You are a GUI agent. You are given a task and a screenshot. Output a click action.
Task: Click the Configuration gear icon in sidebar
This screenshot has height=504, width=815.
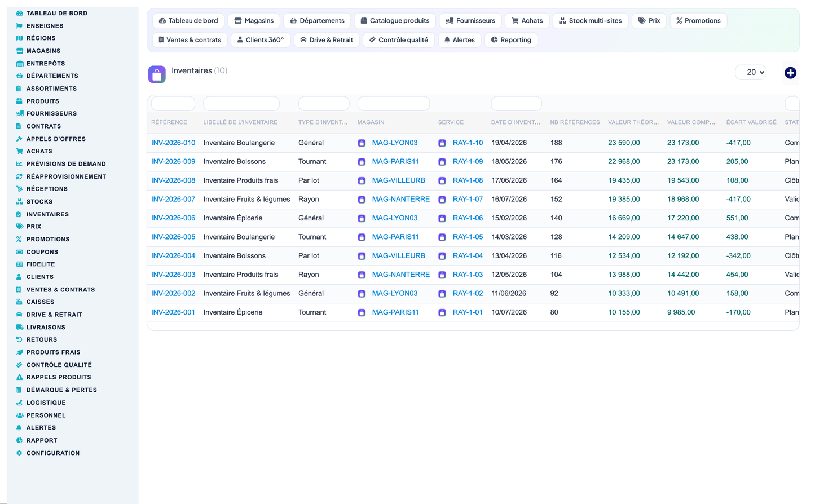pos(20,453)
